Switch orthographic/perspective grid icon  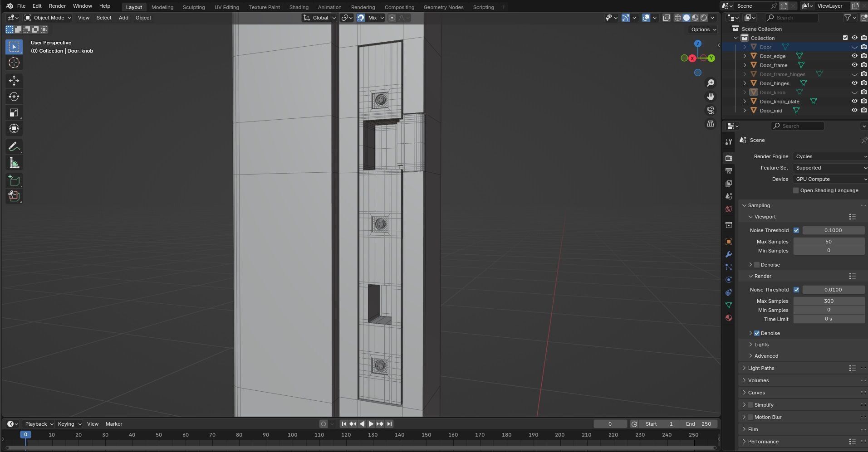(711, 124)
